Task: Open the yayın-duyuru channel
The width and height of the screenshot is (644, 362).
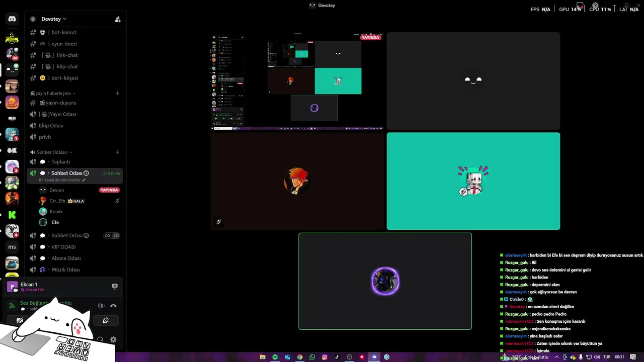Action: click(74, 103)
